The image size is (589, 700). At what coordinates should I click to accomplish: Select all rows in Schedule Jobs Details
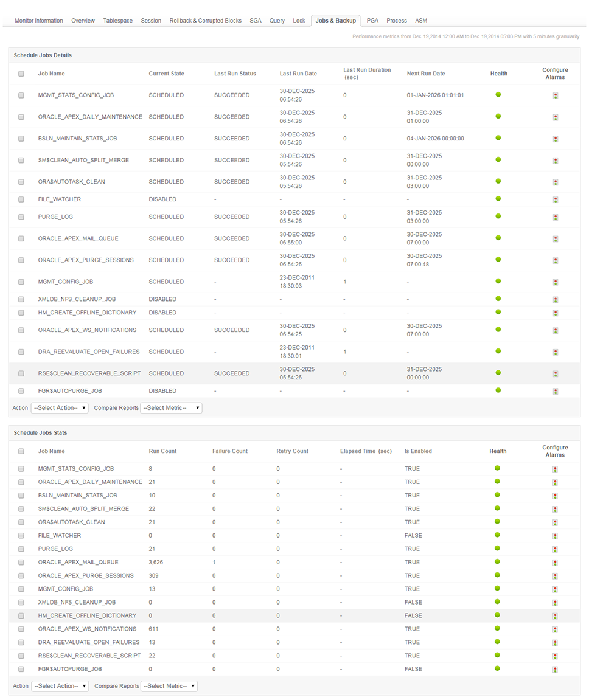point(21,74)
